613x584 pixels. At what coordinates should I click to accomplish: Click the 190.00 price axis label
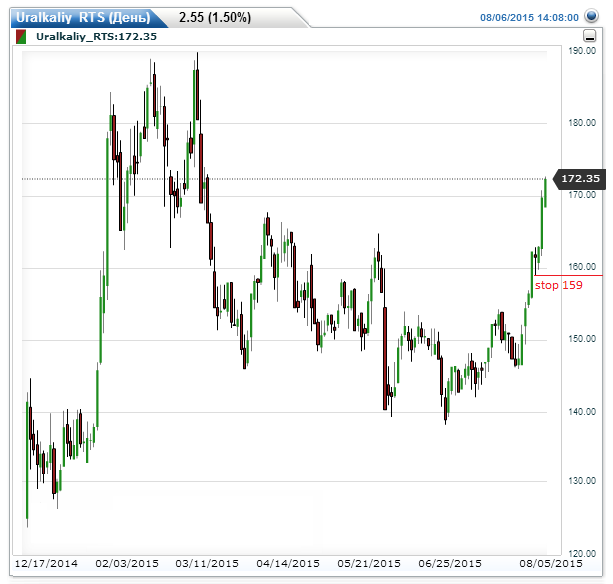pos(582,51)
